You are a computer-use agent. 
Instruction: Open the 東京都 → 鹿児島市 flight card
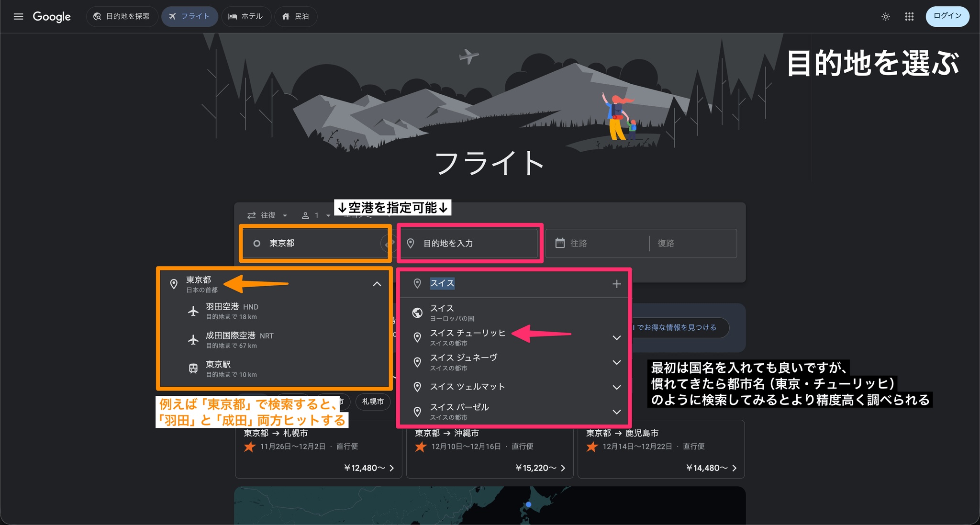[x=661, y=450]
